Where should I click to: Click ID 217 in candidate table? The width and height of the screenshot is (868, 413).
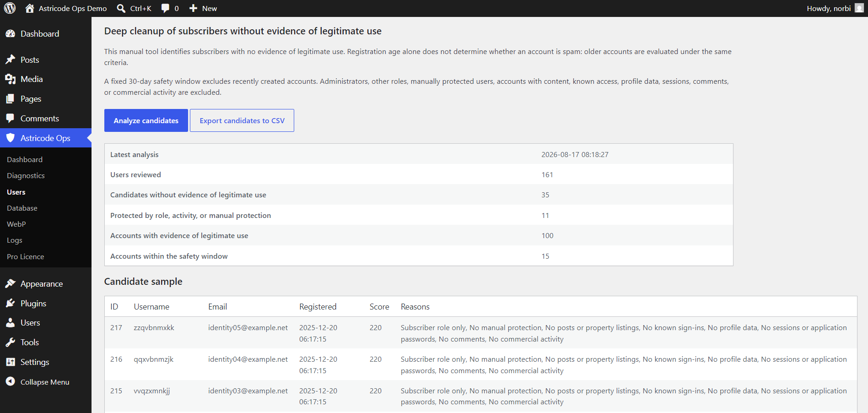pos(116,328)
